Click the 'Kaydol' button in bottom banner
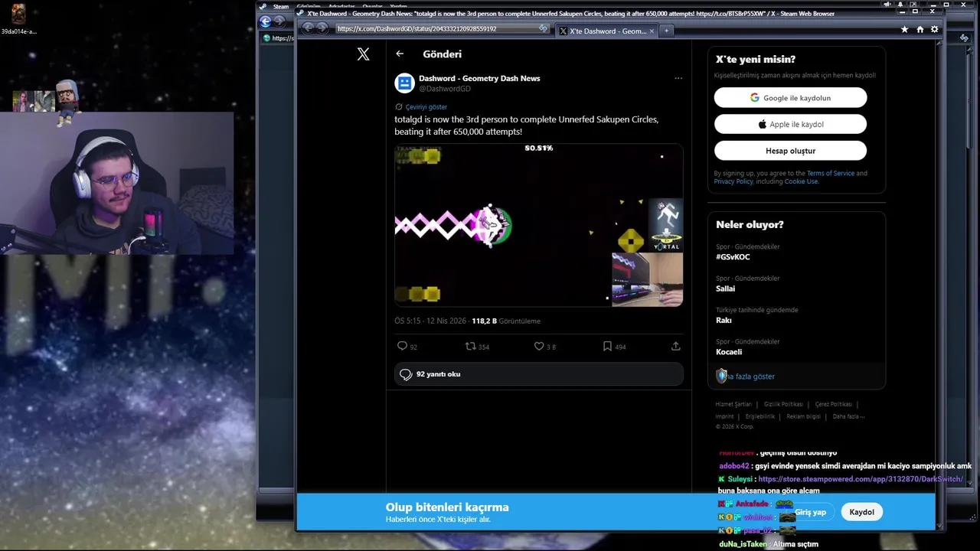This screenshot has width=980, height=551. click(x=861, y=512)
